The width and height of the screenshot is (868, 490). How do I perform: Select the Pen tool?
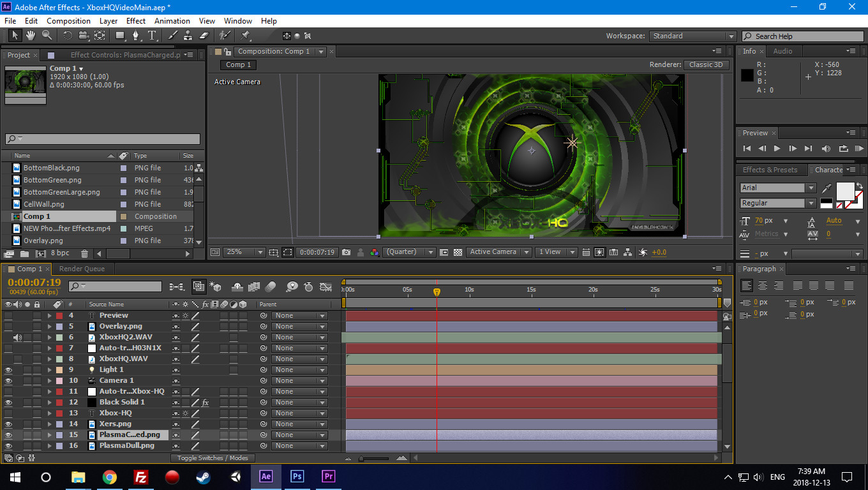click(136, 36)
